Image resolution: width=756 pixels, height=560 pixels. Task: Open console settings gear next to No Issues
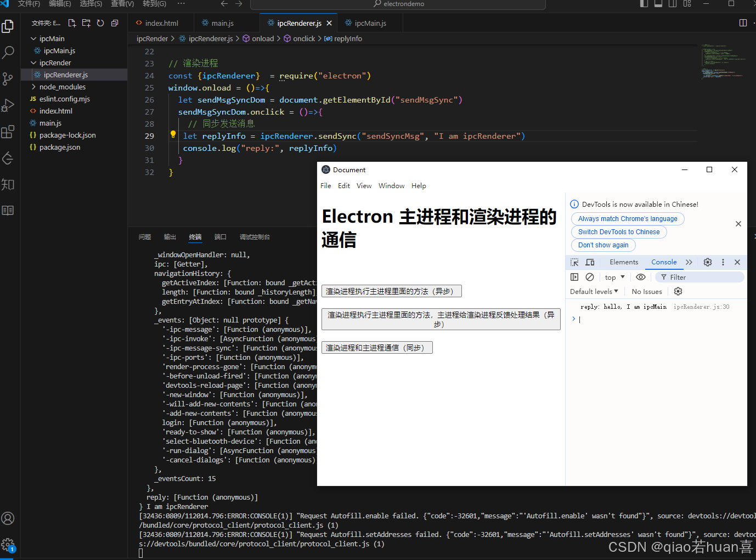(x=678, y=291)
